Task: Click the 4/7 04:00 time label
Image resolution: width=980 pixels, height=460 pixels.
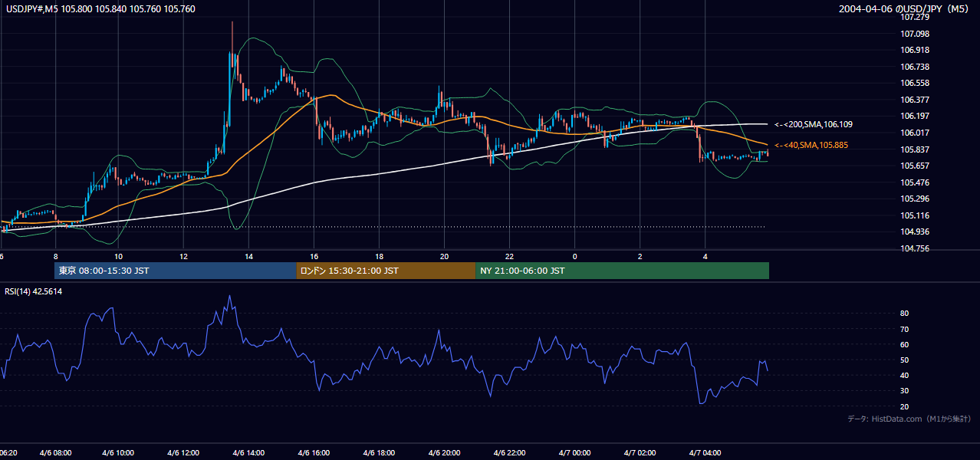Action: pyautogui.click(x=705, y=453)
